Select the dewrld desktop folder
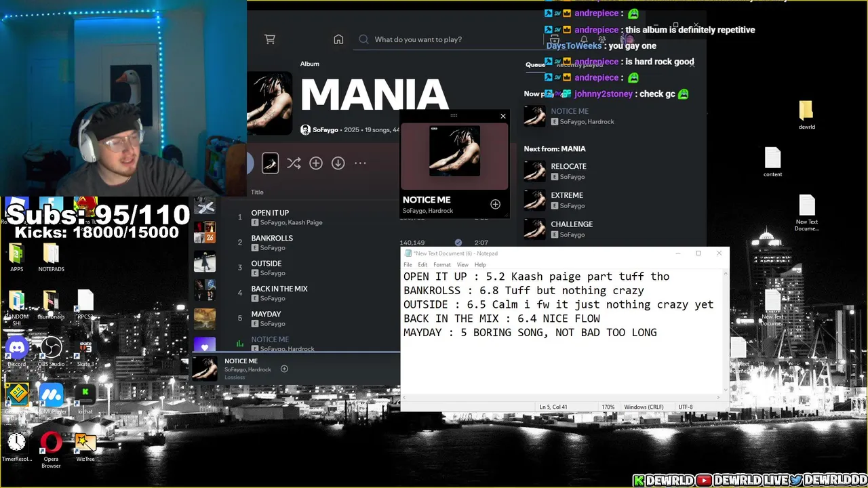 point(806,115)
